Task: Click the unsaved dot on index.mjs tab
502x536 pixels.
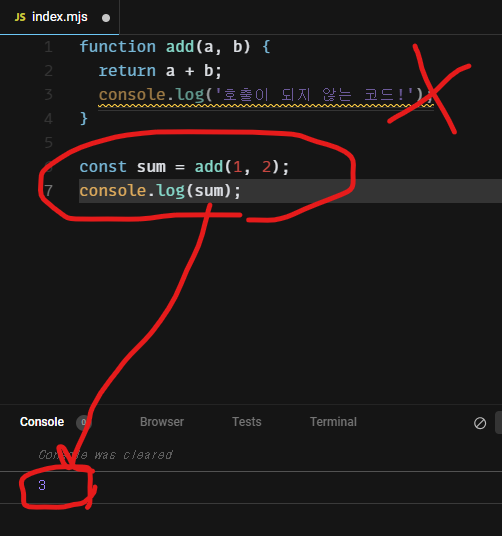Action: coord(106,18)
